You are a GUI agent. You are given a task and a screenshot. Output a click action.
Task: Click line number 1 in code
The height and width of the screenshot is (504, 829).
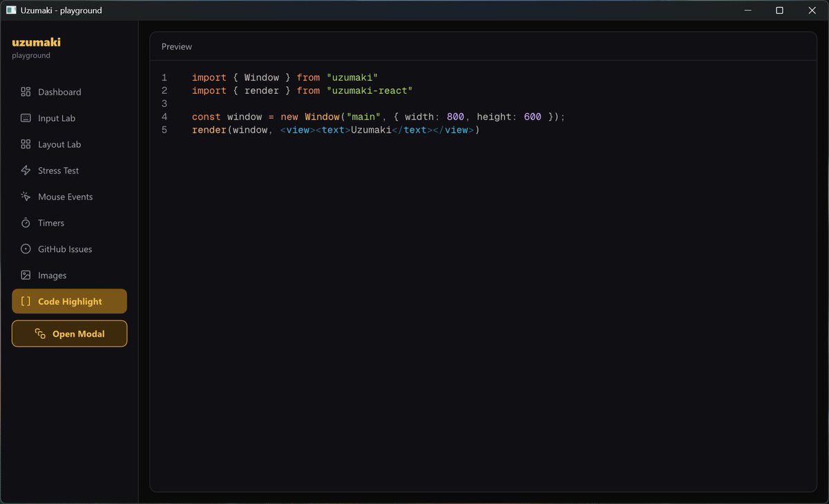[164, 77]
